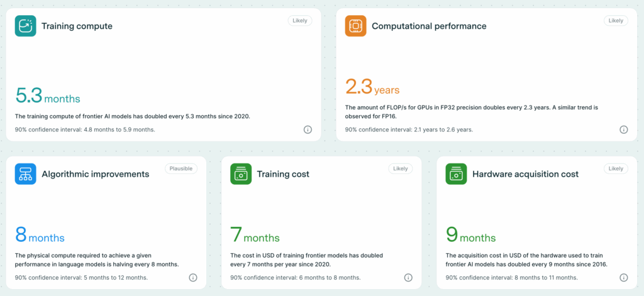Click the green Training cost icon

pyautogui.click(x=241, y=174)
